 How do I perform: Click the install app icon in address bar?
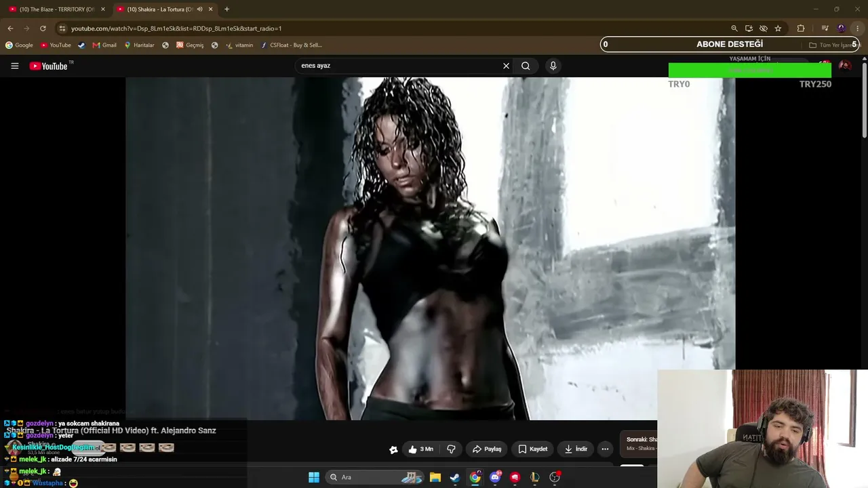pyautogui.click(x=749, y=28)
